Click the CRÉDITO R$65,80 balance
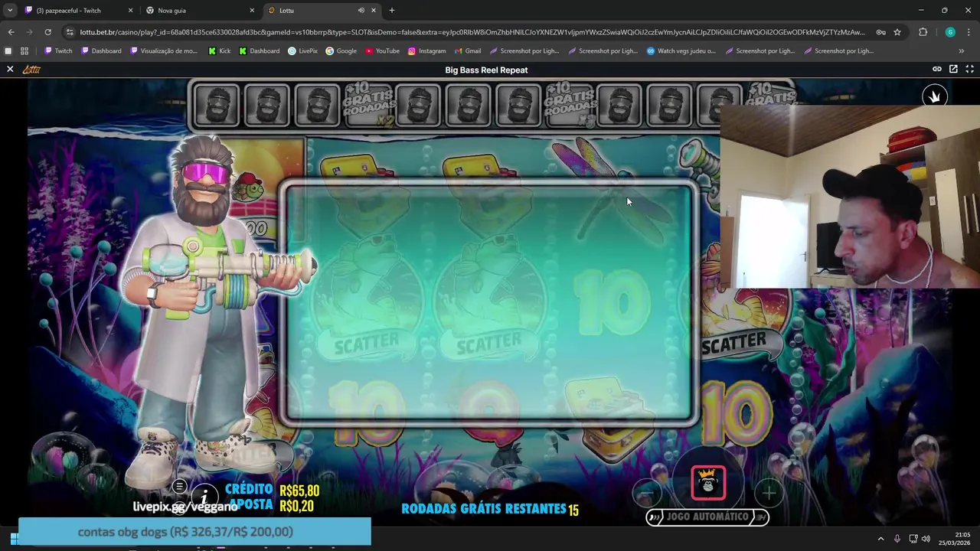The height and width of the screenshot is (551, 980). [x=272, y=490]
